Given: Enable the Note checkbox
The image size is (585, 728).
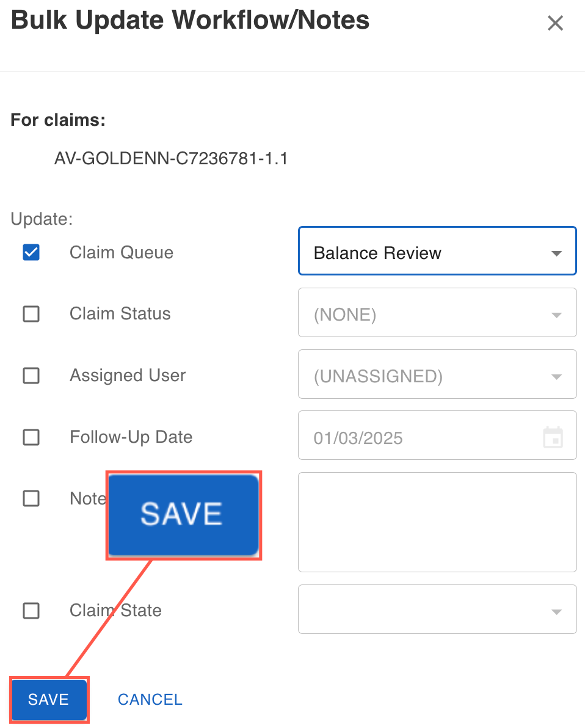Looking at the screenshot, I should point(31,499).
